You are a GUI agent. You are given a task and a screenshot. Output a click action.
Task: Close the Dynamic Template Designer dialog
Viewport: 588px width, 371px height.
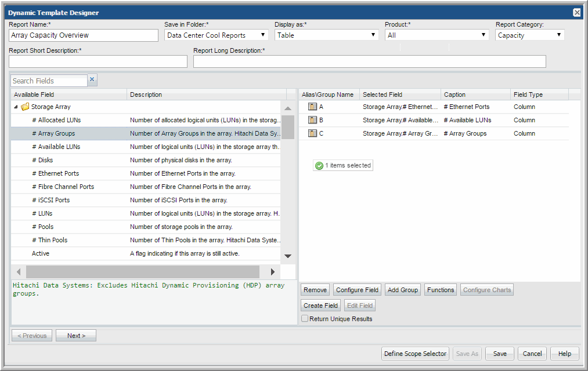point(576,12)
